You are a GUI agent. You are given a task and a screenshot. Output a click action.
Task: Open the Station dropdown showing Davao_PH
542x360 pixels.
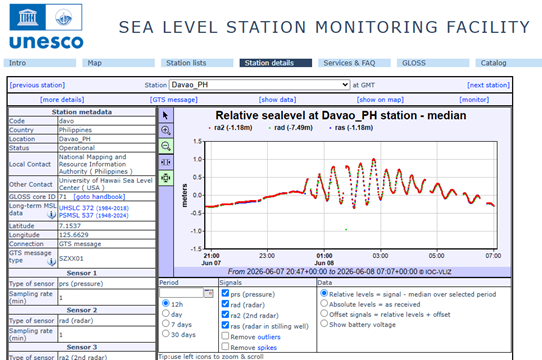(259, 85)
